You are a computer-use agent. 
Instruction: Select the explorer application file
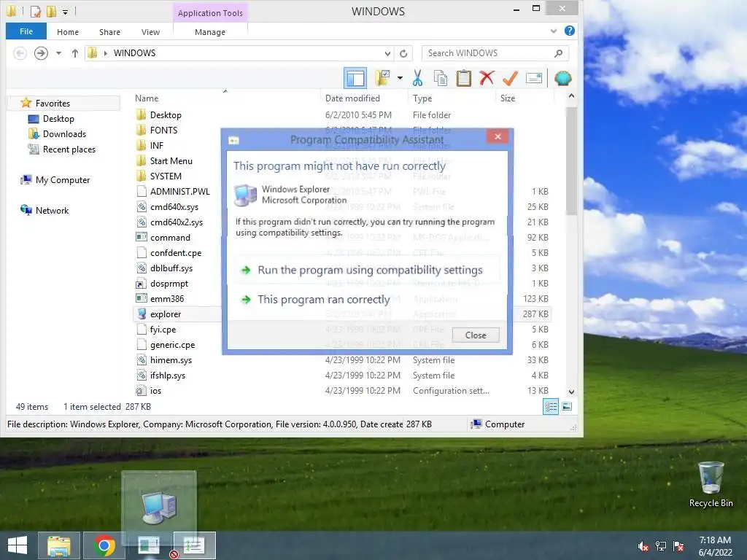166,314
